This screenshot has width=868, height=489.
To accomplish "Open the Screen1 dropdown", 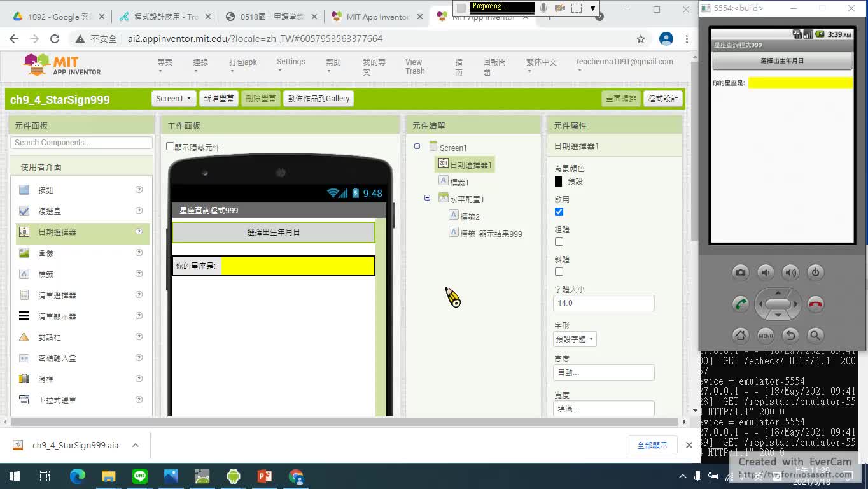I will (174, 99).
